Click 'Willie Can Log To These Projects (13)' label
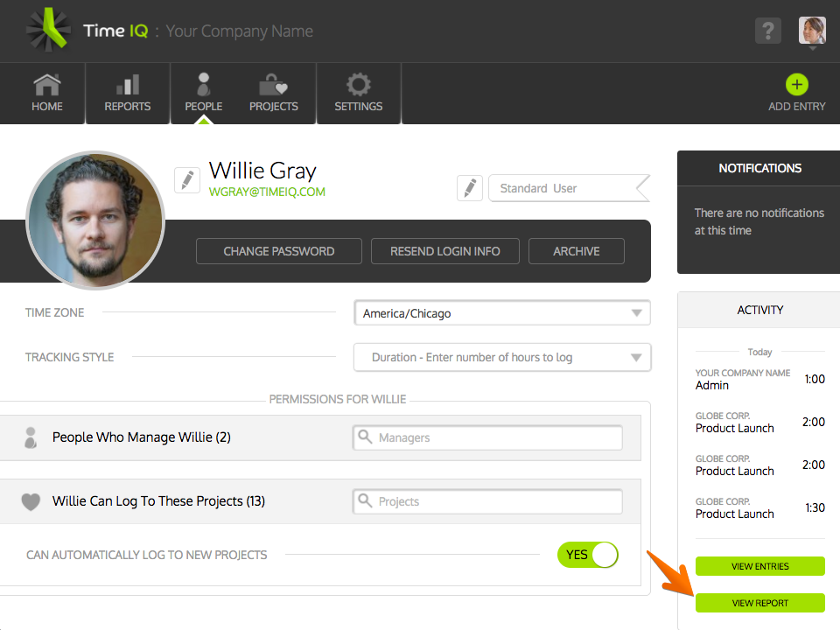This screenshot has height=630, width=840. (x=158, y=500)
